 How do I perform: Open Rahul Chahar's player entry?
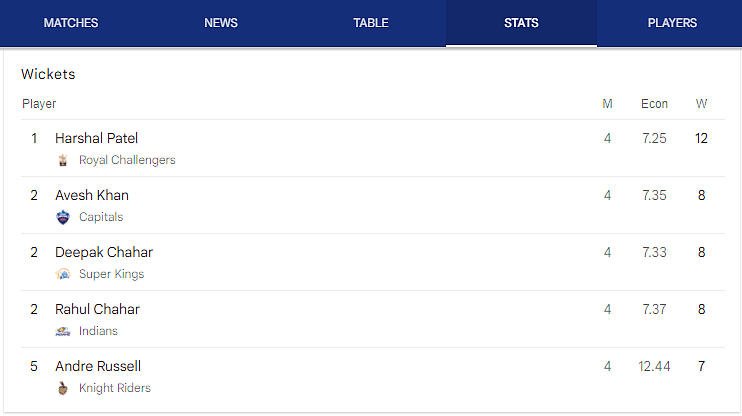pos(97,309)
